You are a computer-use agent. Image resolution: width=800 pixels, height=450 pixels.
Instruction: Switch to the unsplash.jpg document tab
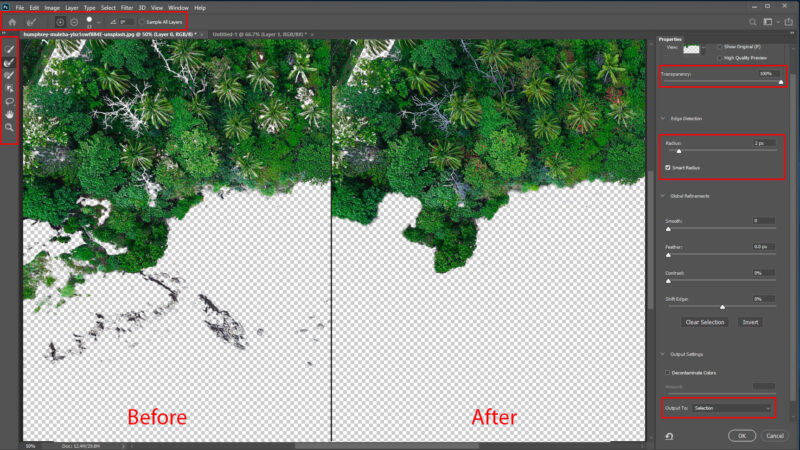[110, 34]
